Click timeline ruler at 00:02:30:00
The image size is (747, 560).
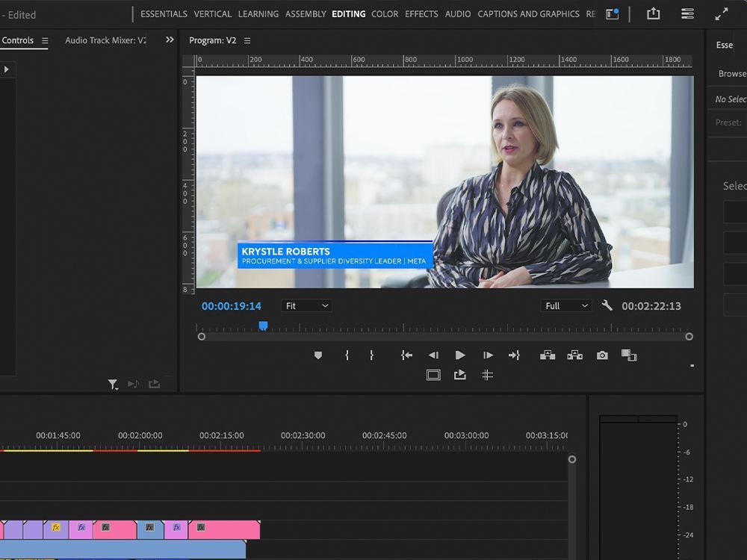coord(303,435)
